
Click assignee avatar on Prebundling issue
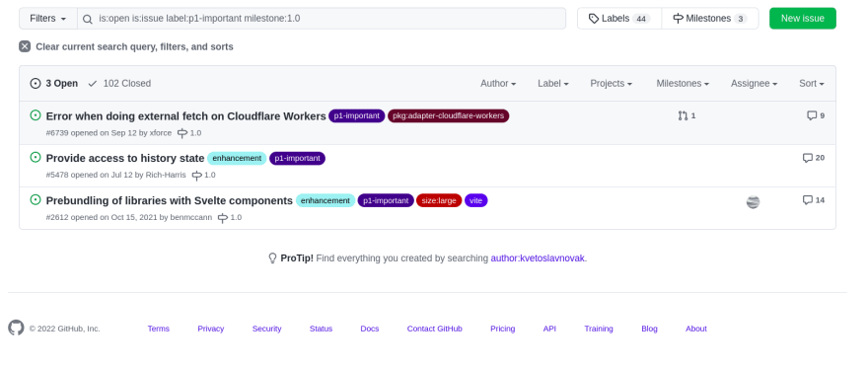tap(753, 202)
